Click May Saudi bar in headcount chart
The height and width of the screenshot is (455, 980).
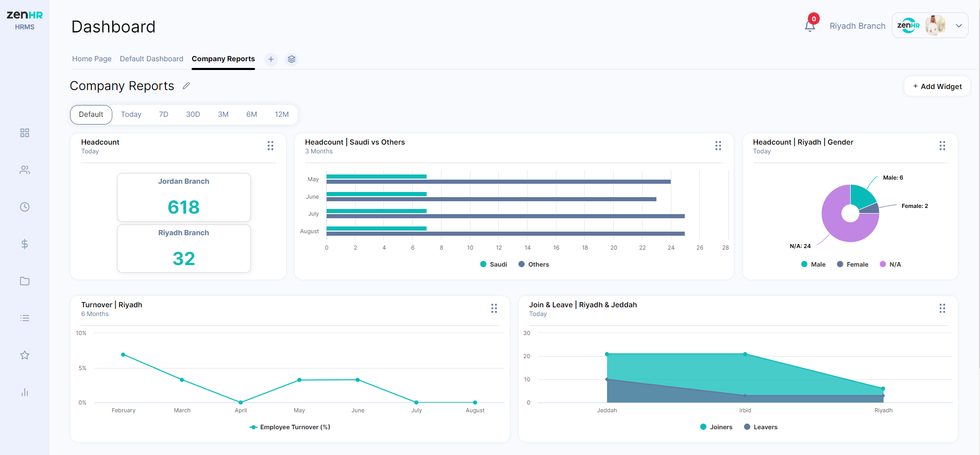pos(377,177)
